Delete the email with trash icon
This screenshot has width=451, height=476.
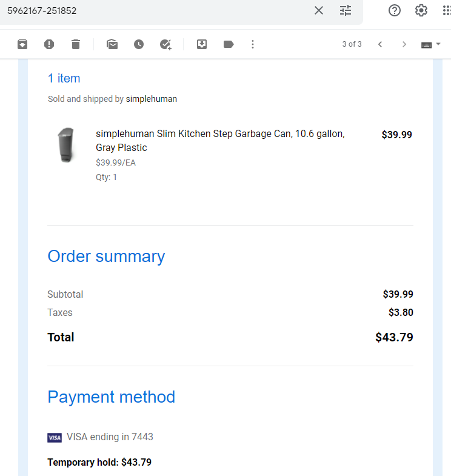click(x=76, y=44)
